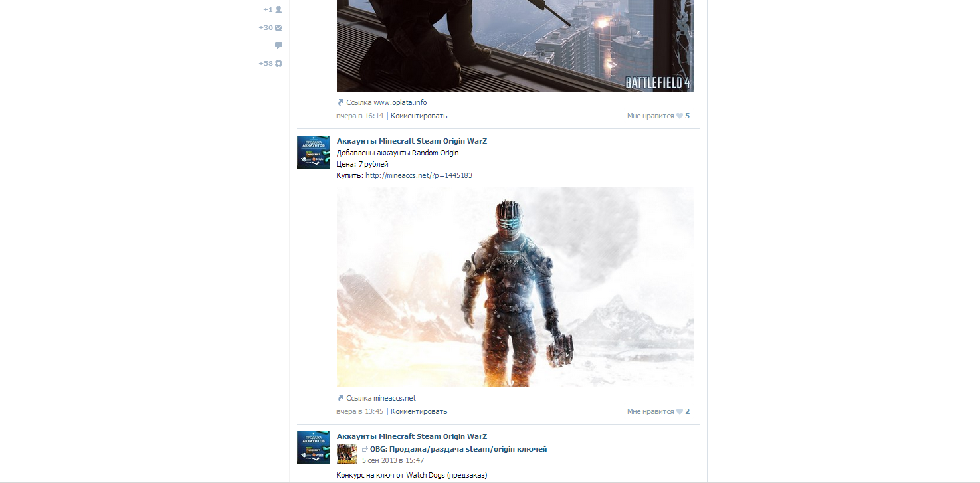Open the www.oplata.info link

(399, 102)
